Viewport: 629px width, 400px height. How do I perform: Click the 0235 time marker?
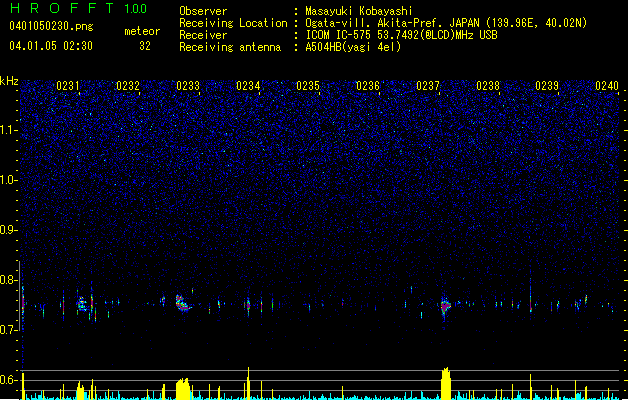pyautogui.click(x=308, y=85)
